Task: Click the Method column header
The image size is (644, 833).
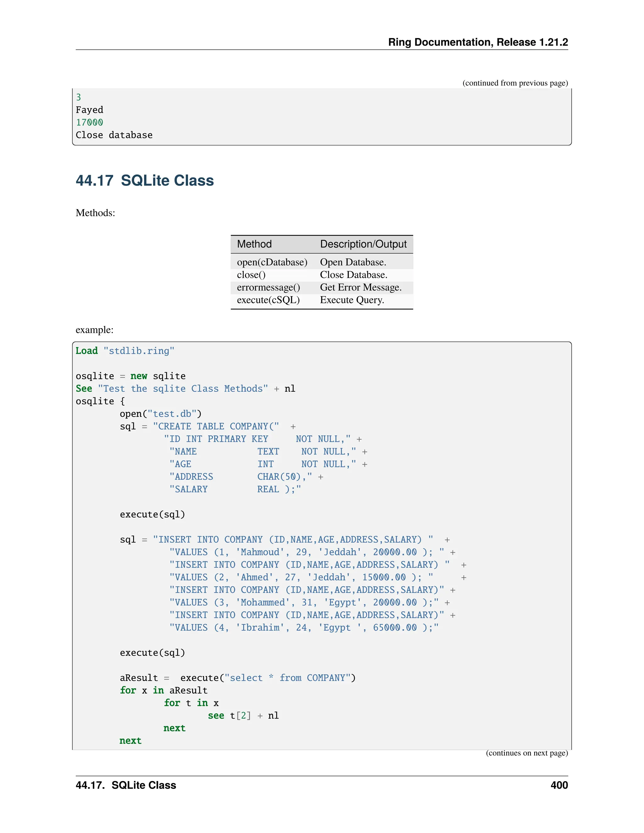Action: tap(254, 244)
